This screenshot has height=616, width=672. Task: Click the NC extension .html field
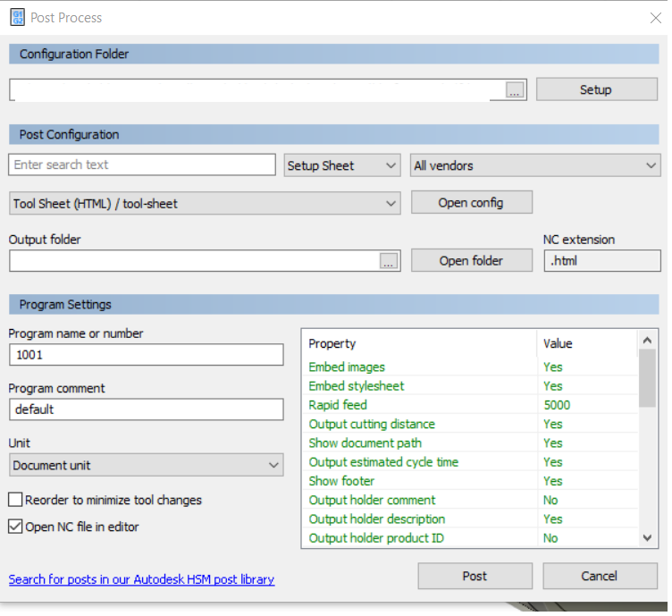(602, 261)
